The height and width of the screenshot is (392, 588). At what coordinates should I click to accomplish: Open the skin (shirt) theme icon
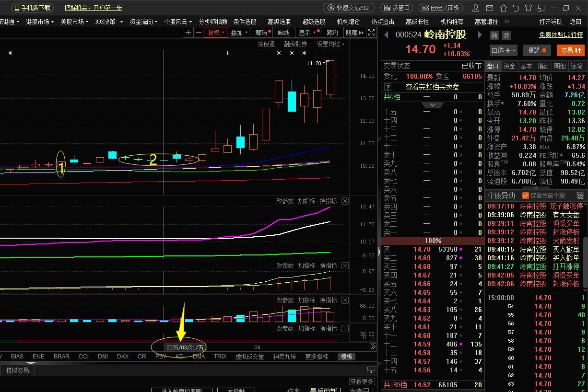528,8
